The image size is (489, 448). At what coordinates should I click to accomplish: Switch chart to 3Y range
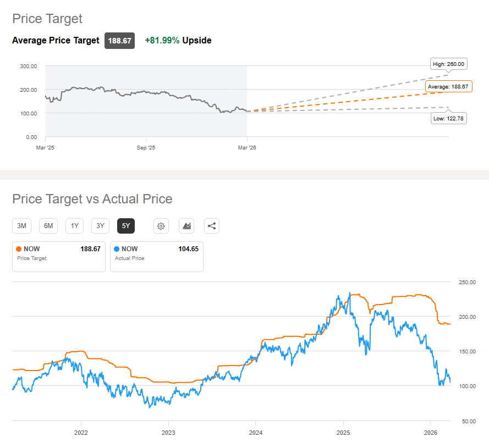point(100,225)
